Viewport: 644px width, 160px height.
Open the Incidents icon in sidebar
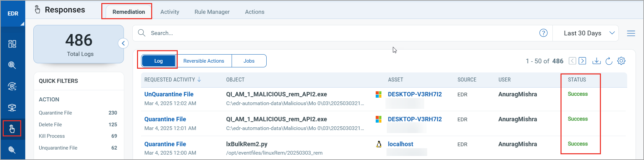pyautogui.click(x=12, y=86)
